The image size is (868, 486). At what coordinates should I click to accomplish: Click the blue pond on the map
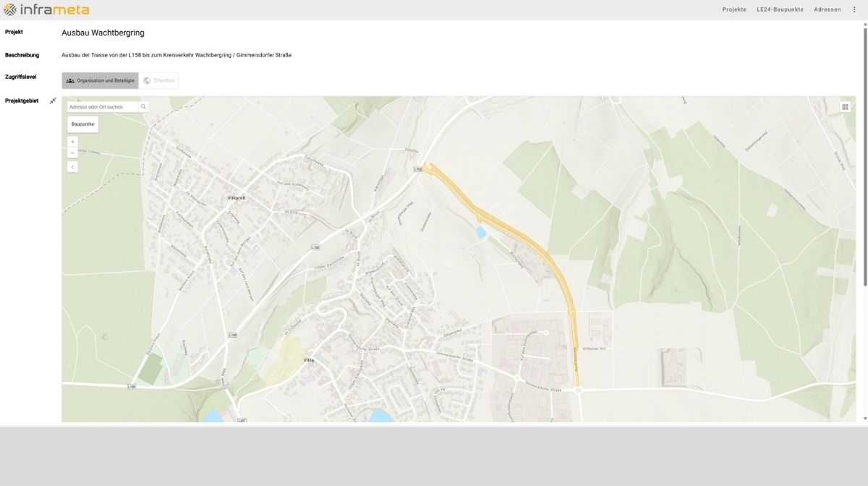coord(481,232)
